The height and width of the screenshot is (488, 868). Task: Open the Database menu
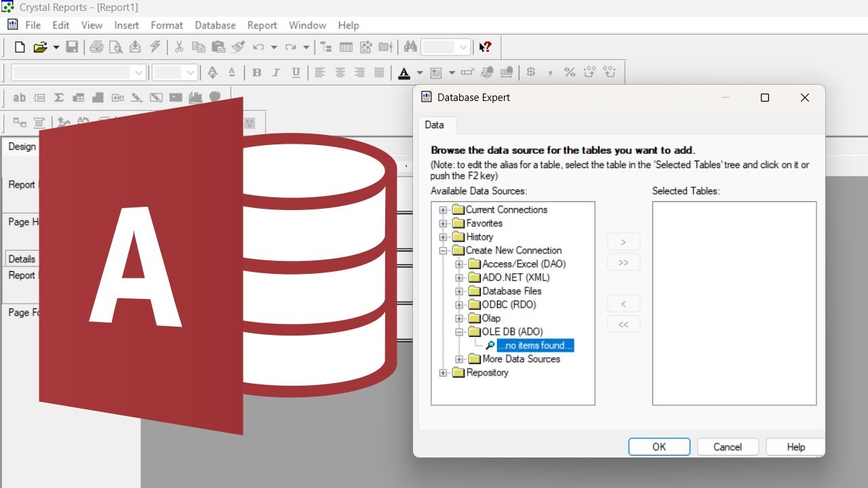pos(215,25)
